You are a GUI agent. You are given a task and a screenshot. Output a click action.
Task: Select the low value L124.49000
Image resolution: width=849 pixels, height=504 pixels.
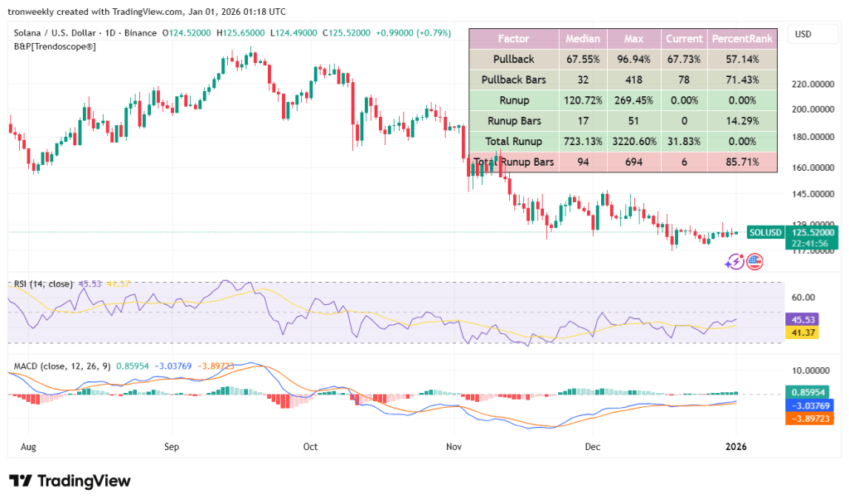point(294,33)
